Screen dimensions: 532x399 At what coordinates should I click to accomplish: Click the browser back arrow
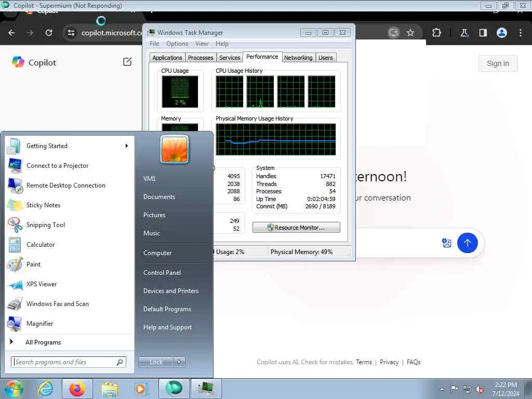11,33
